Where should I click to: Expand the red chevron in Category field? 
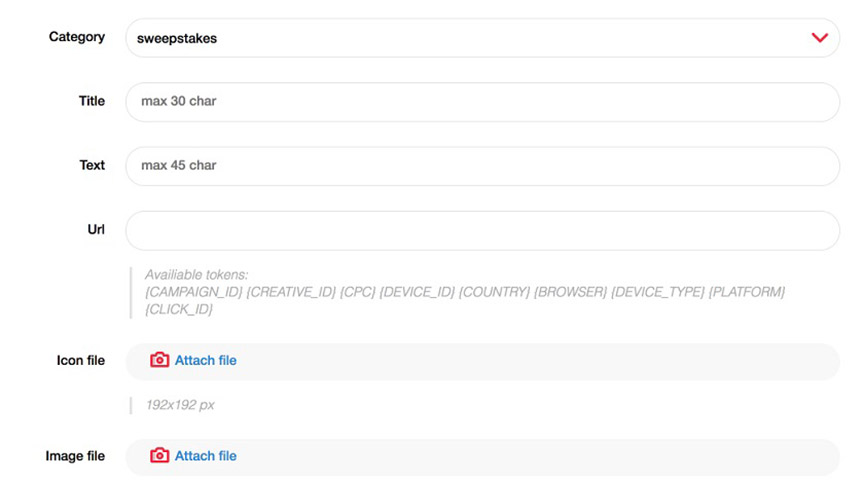click(x=819, y=37)
